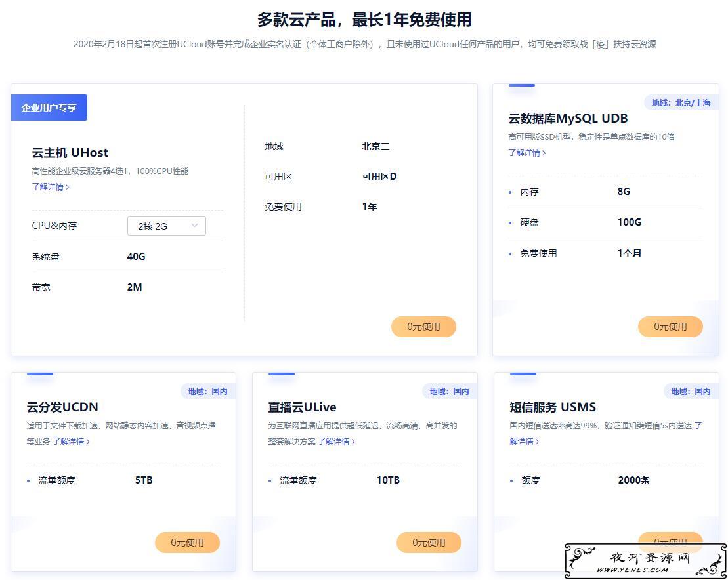Click 0元使用 button for 云主机 UHost
Viewport: 728px width, 580px height.
click(x=423, y=327)
